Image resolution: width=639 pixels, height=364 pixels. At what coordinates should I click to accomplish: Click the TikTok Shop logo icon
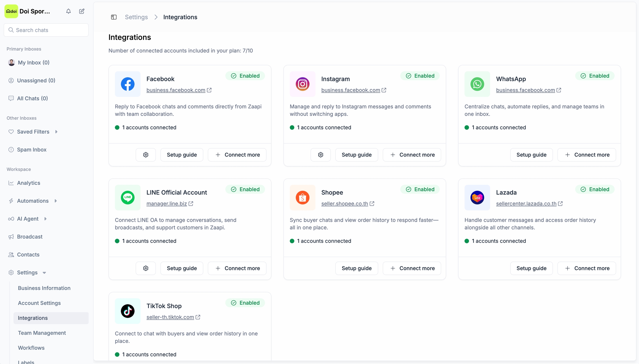point(128,311)
